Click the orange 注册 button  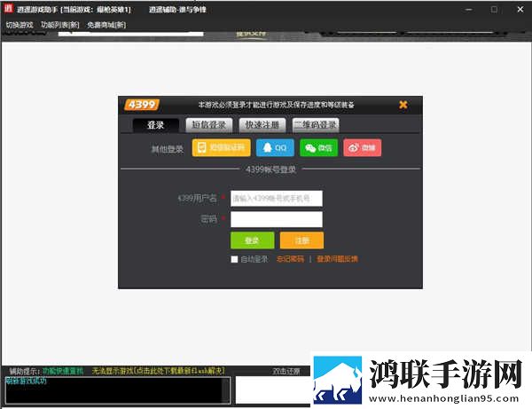301,240
